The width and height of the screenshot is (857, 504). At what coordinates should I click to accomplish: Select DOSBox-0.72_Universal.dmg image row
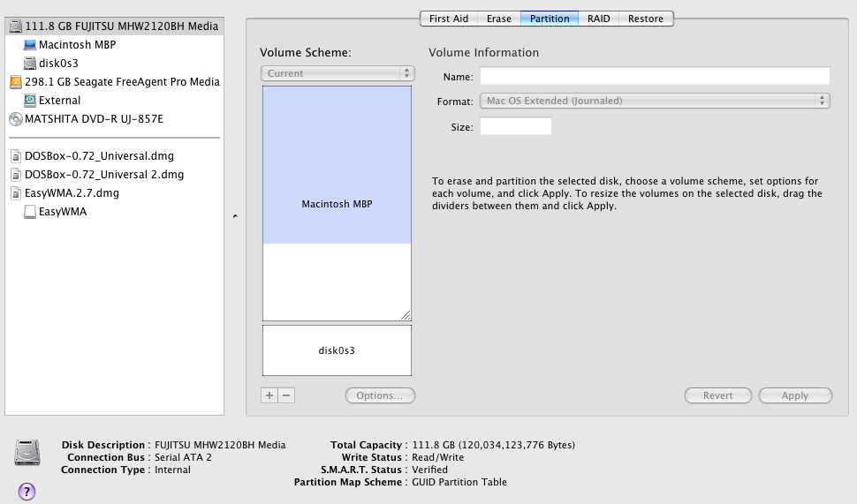(x=114, y=156)
